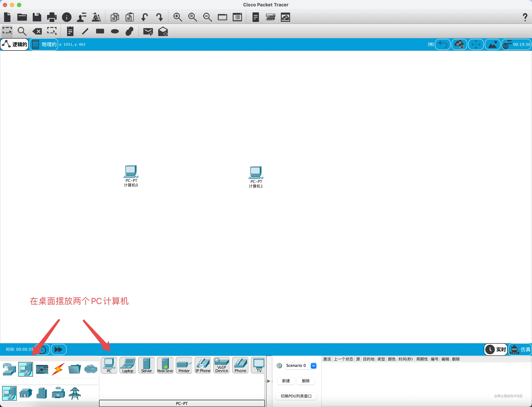Switch to the 逻辑的 logical workspace tab
The image size is (532, 407).
pyautogui.click(x=15, y=44)
